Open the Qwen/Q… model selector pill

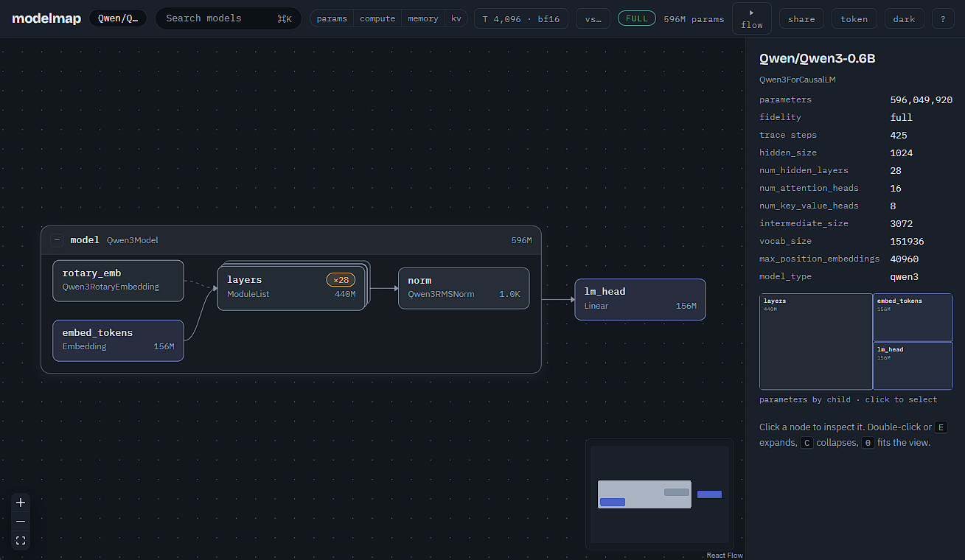118,18
